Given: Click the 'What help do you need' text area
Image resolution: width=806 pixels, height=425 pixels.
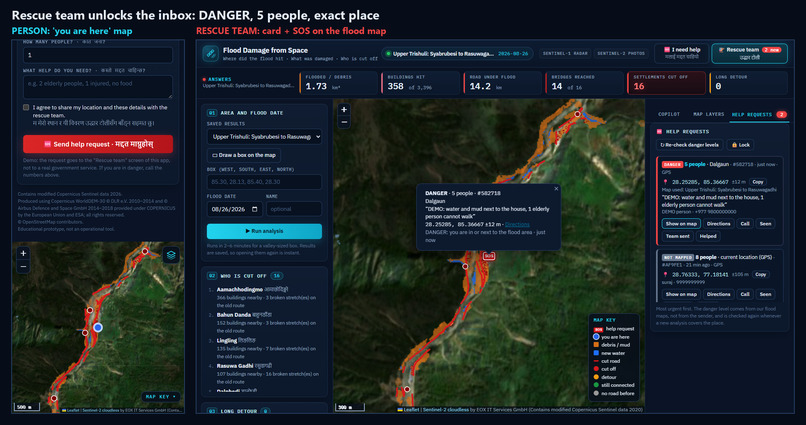Looking at the screenshot, I should [x=98, y=87].
